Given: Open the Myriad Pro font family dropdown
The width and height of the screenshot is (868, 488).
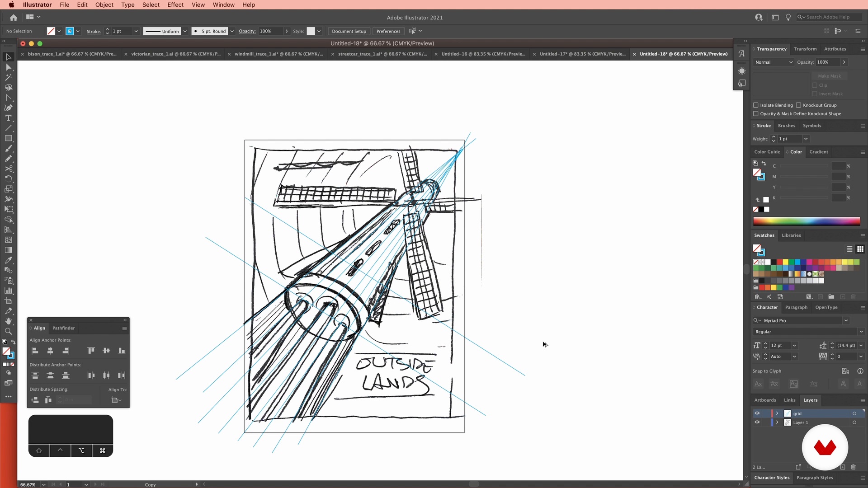Looking at the screenshot, I should pos(846,320).
